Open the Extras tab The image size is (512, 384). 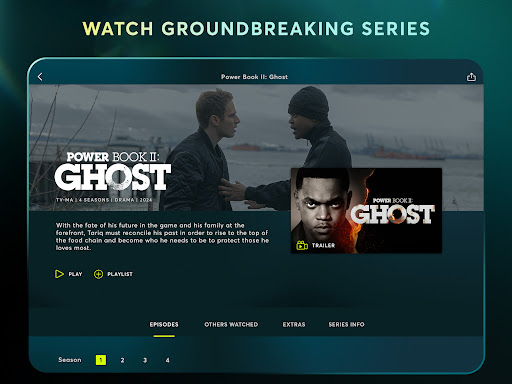coord(294,325)
